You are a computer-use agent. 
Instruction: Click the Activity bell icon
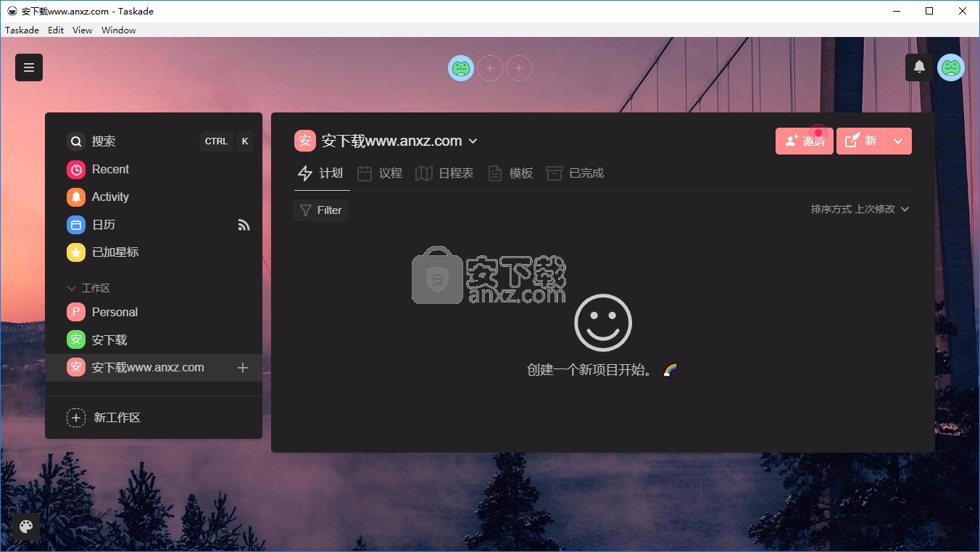coord(76,197)
